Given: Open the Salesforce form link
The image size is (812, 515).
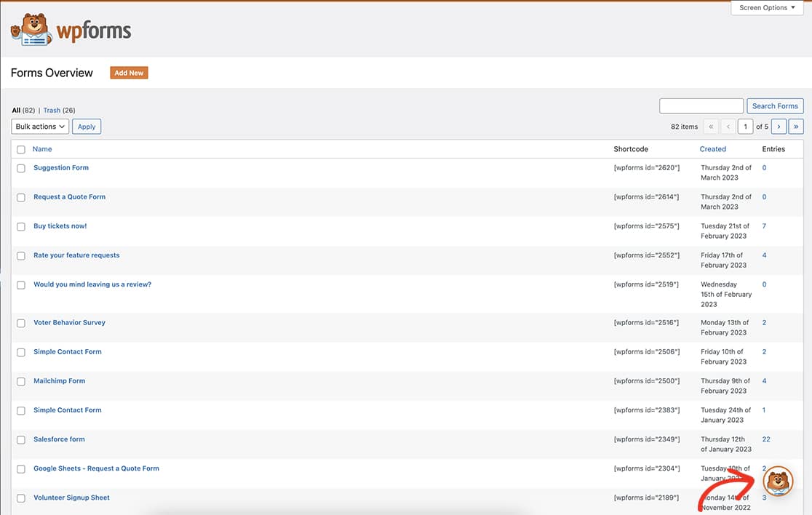Looking at the screenshot, I should point(59,439).
